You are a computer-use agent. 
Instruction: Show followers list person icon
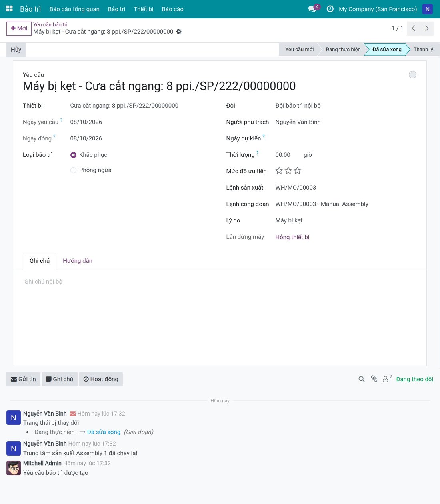pos(385,379)
